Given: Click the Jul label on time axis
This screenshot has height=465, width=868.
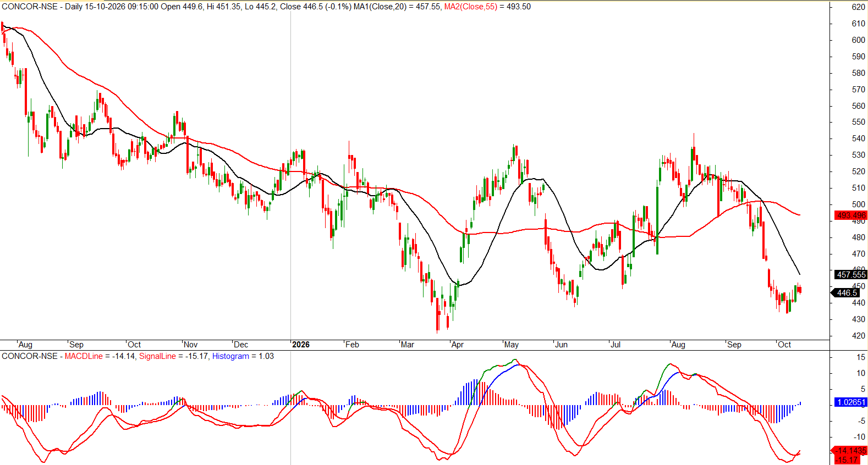Looking at the screenshot, I should click(616, 345).
